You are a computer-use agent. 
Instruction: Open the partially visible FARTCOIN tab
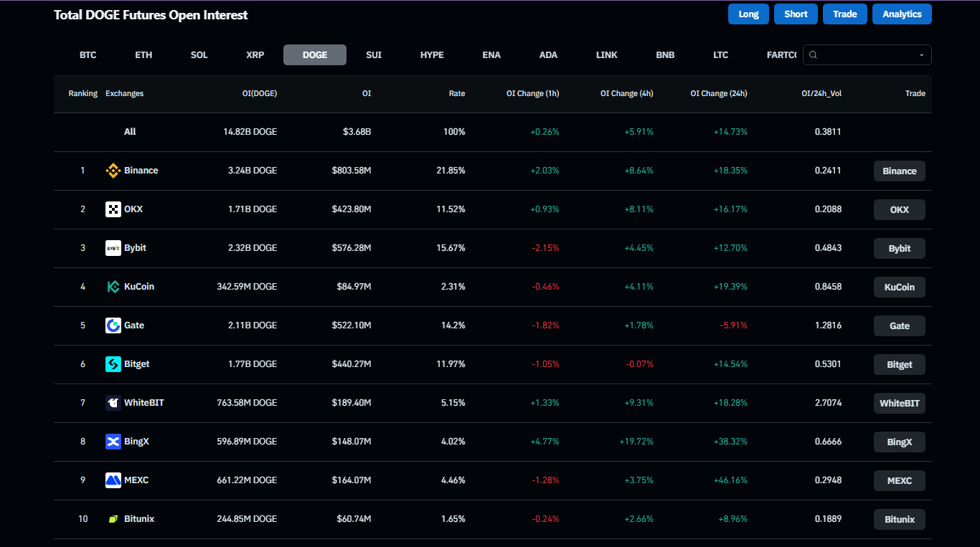point(781,55)
